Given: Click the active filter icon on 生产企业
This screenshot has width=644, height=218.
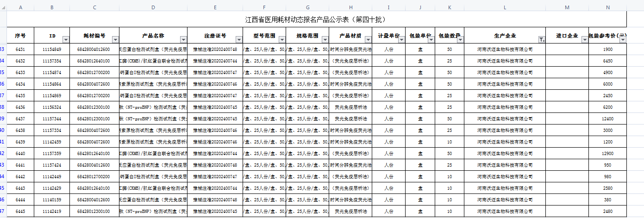Looking at the screenshot, I should point(541,40).
